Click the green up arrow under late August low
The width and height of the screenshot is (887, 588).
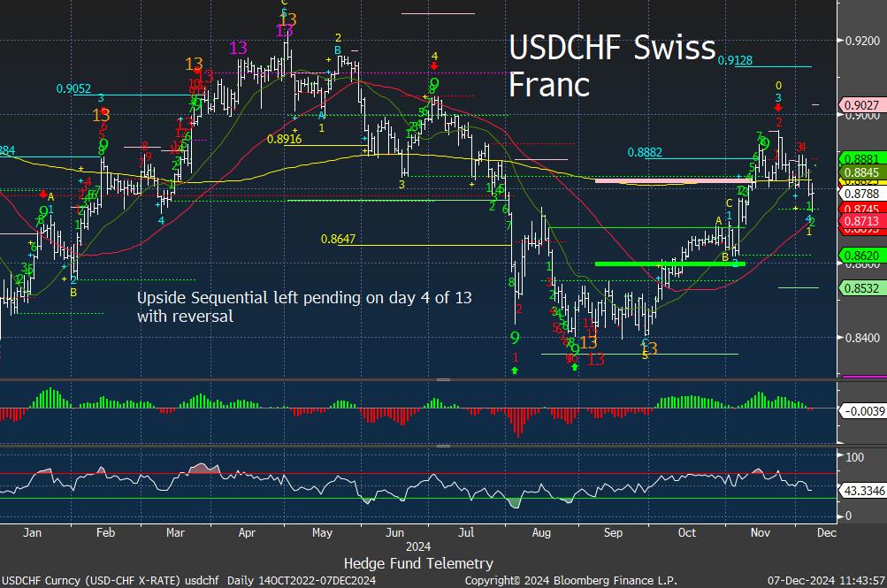(x=576, y=367)
